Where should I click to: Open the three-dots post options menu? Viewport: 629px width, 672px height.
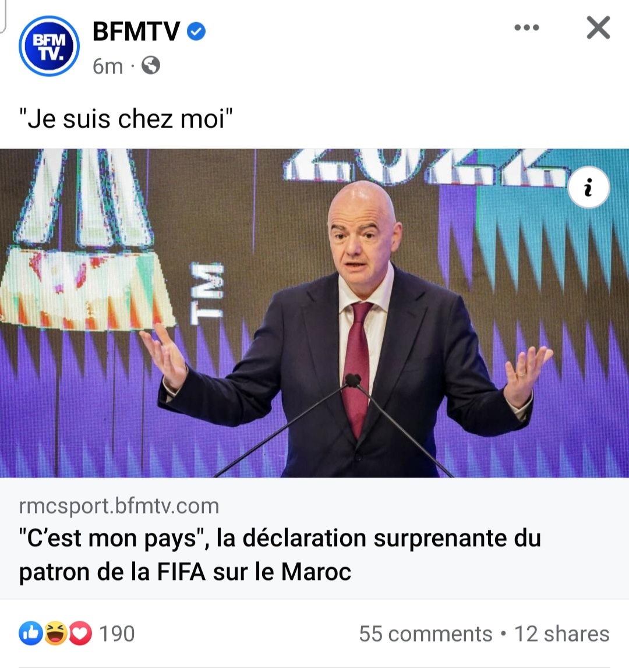pos(526,28)
